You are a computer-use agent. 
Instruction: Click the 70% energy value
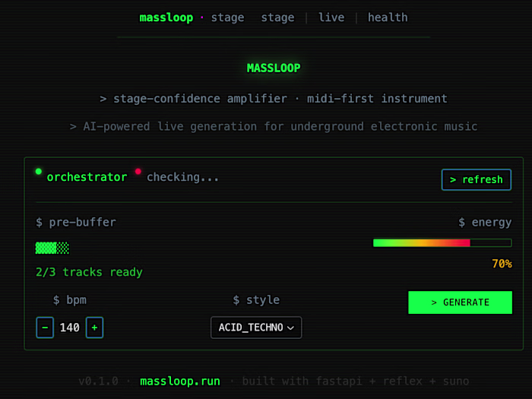click(x=502, y=264)
